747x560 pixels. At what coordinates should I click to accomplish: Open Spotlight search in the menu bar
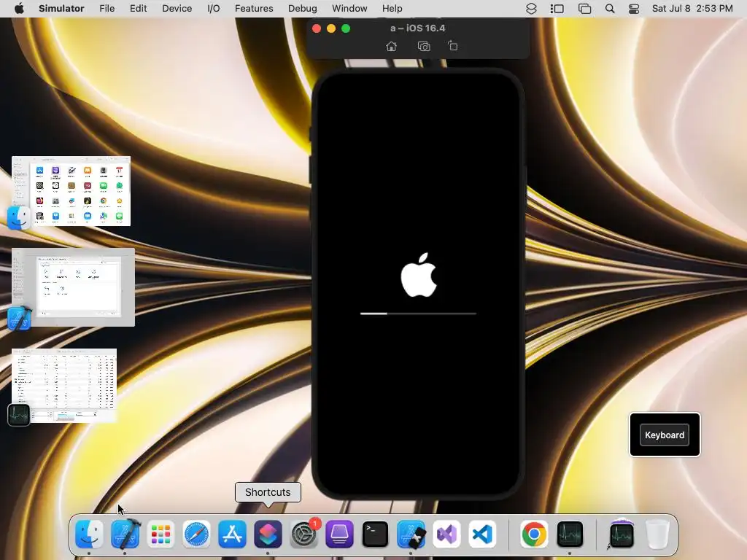609,9
